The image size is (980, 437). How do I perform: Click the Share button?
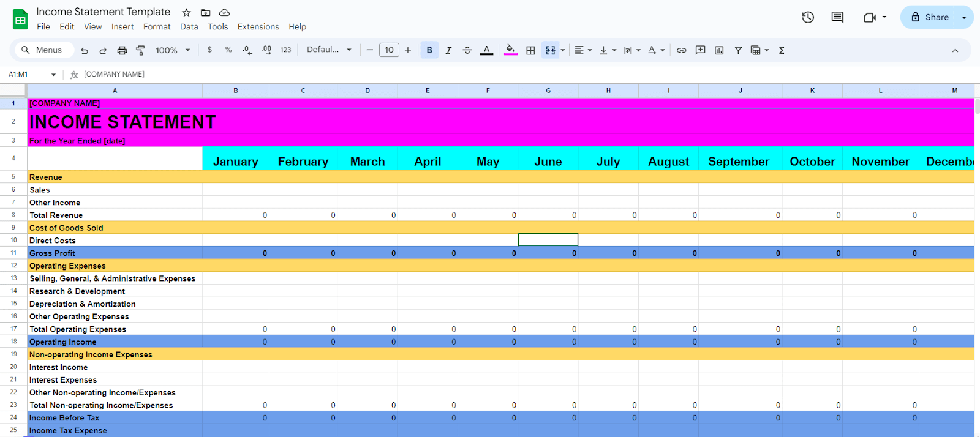click(930, 17)
